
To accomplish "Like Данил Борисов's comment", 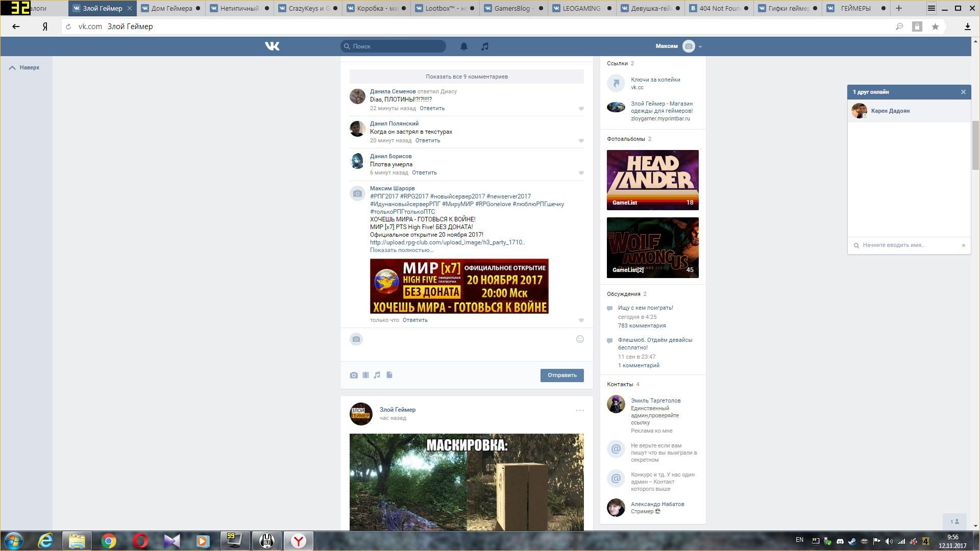I will tap(581, 173).
